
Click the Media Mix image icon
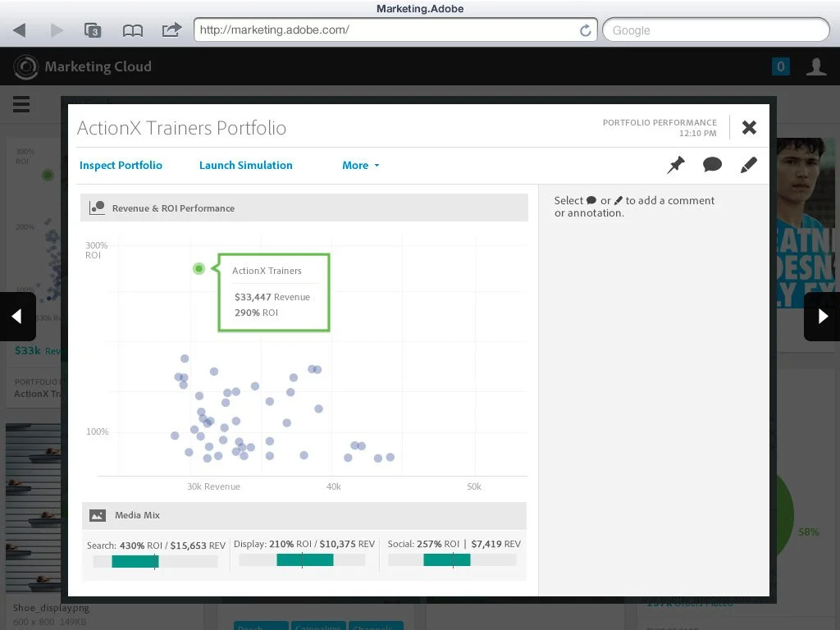[x=98, y=515]
